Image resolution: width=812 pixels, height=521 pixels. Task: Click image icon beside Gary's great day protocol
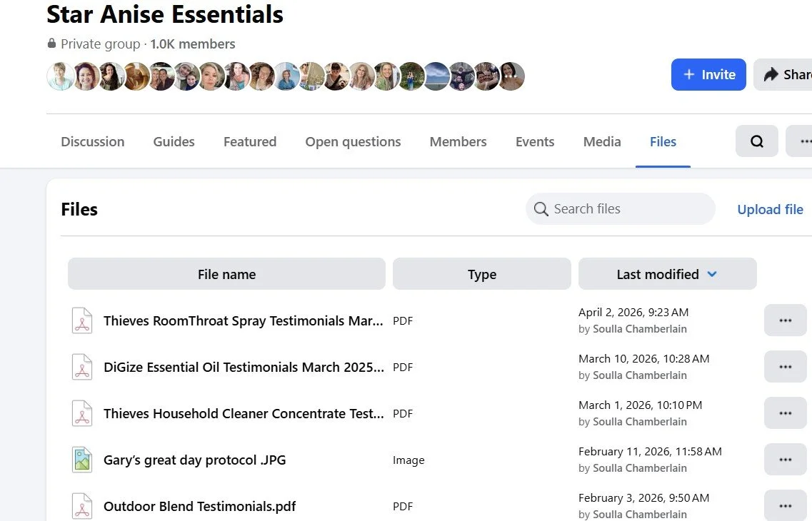point(83,460)
